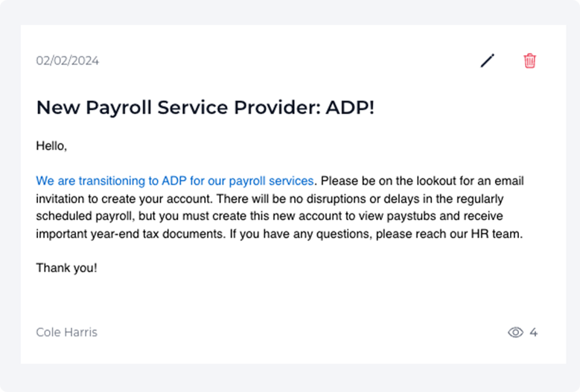
Task: Delete the announcement with the trash icon
Action: [529, 61]
